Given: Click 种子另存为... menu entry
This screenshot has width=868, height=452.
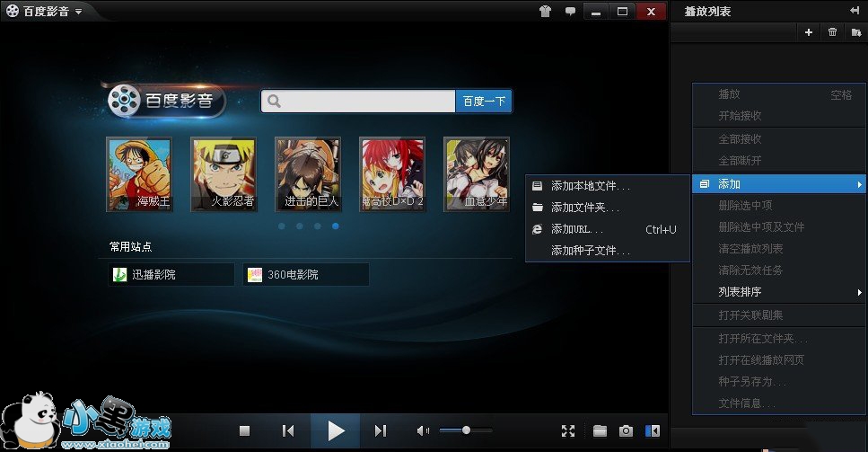Looking at the screenshot, I should tap(779, 382).
